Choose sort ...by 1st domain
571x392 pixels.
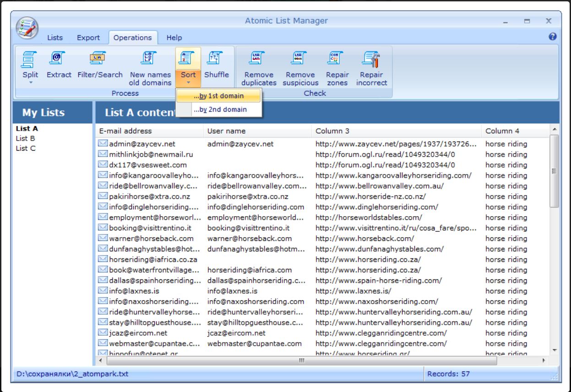pyautogui.click(x=218, y=96)
